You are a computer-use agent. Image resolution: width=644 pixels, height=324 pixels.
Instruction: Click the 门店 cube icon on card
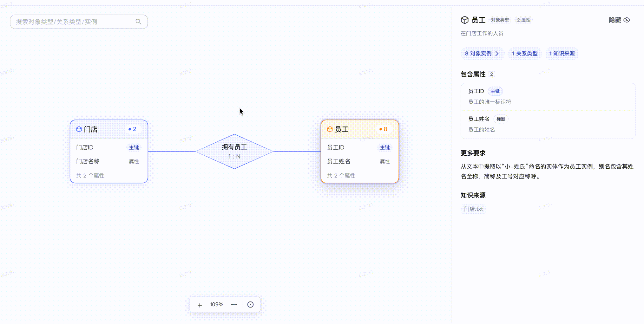[x=79, y=129]
